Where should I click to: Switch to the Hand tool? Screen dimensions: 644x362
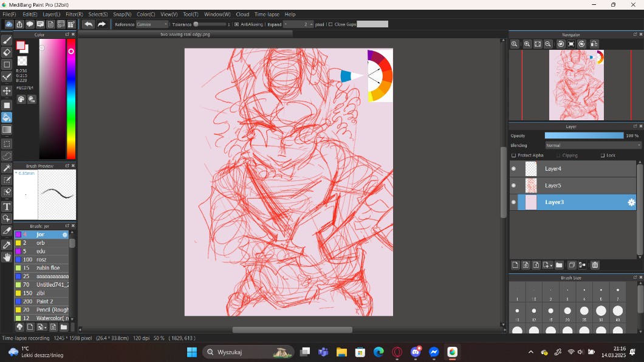tap(7, 258)
